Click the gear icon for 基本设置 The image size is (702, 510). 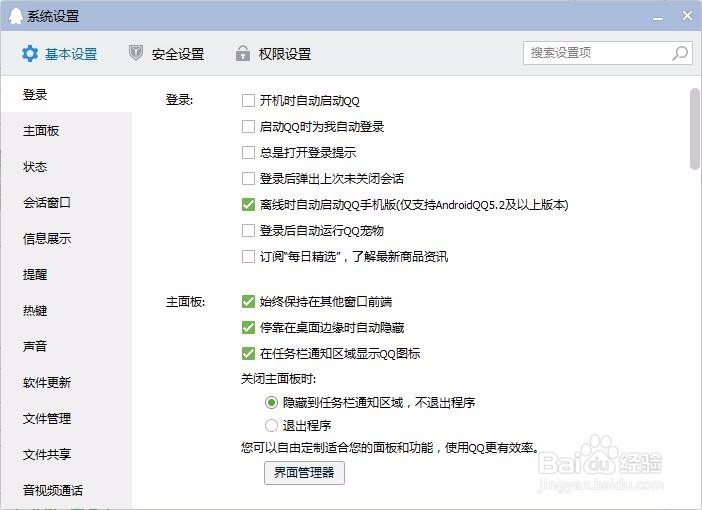tap(30, 54)
